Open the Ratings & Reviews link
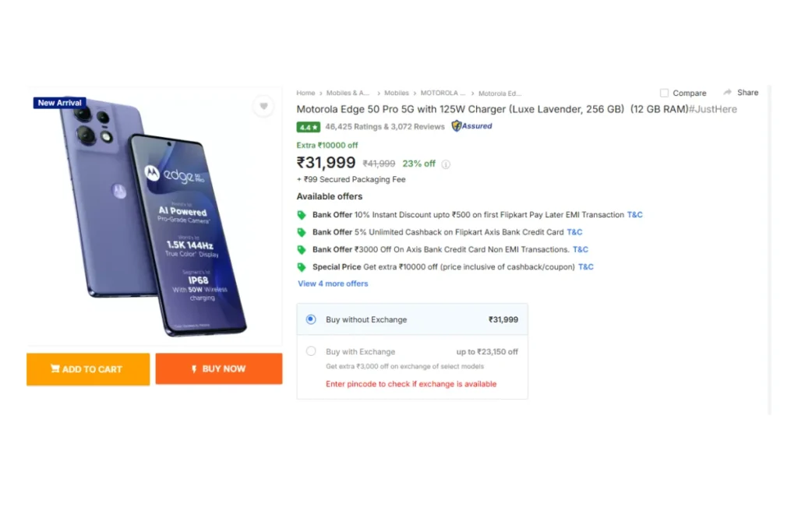798x532 pixels. pos(385,127)
